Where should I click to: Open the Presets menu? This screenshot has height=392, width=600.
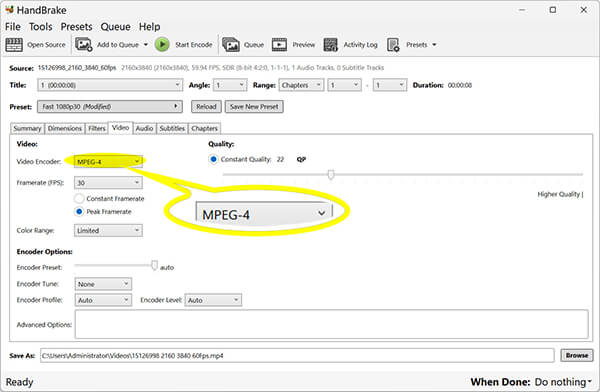tap(77, 27)
